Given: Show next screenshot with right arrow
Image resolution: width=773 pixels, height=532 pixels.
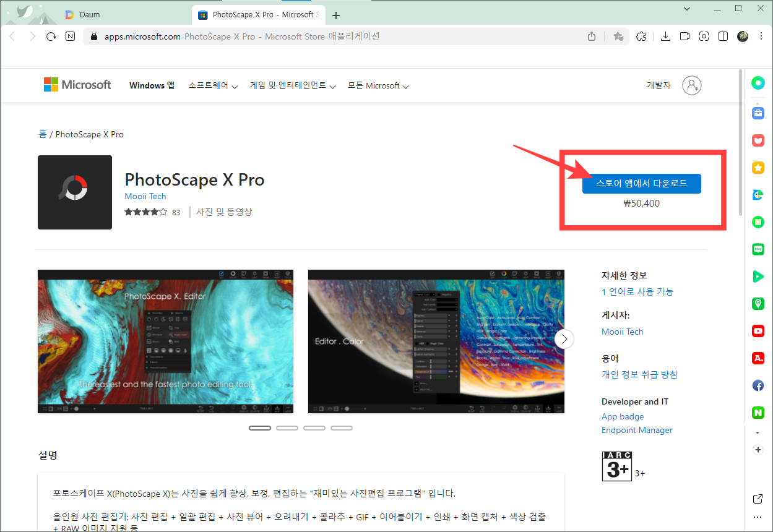Looking at the screenshot, I should click(564, 339).
